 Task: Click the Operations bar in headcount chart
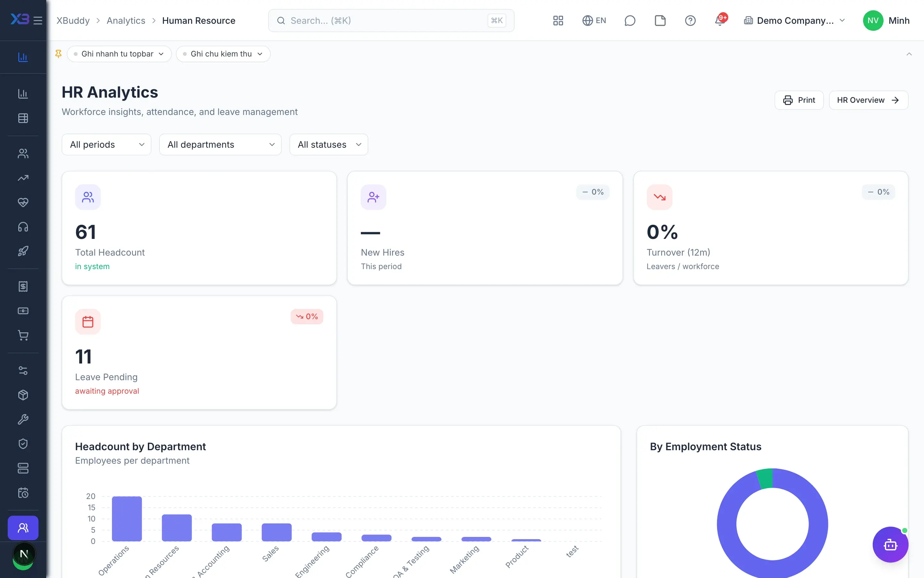point(127,519)
